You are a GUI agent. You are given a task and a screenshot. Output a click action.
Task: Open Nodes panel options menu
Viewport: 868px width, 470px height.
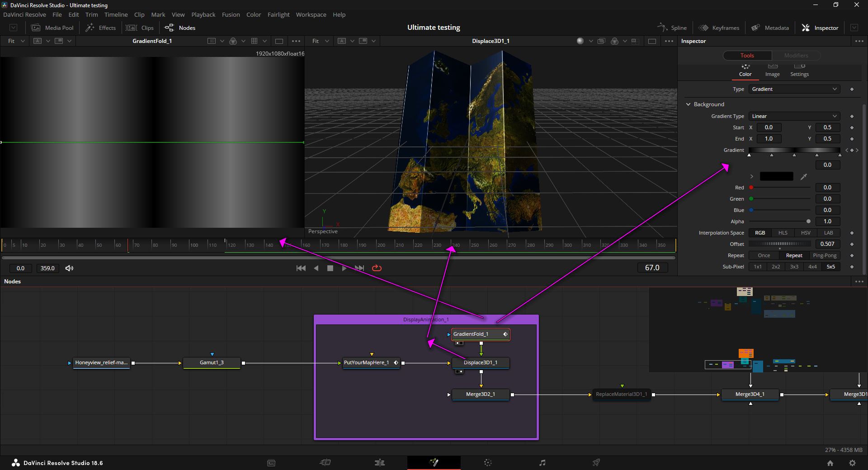coord(859,282)
